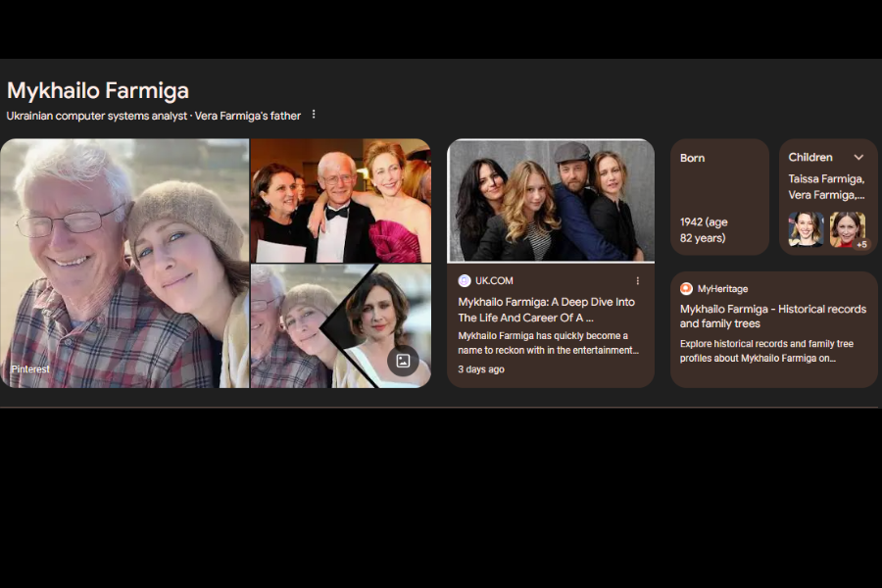Open the three-dot menu beside Vera Farmiga's father
This screenshot has height=588, width=882.
(314, 115)
